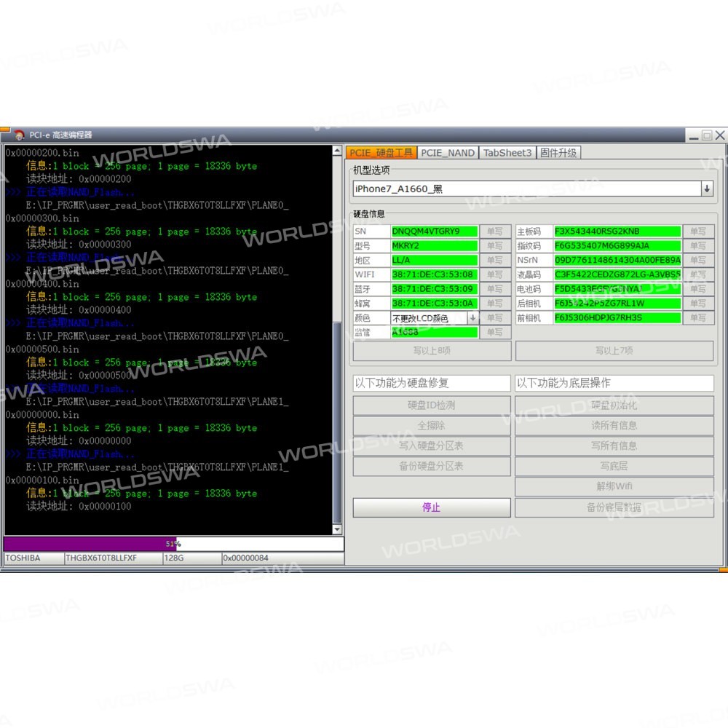This screenshot has width=728, height=728.
Task: Click the WIFI MAC address field
Action: [x=434, y=274]
